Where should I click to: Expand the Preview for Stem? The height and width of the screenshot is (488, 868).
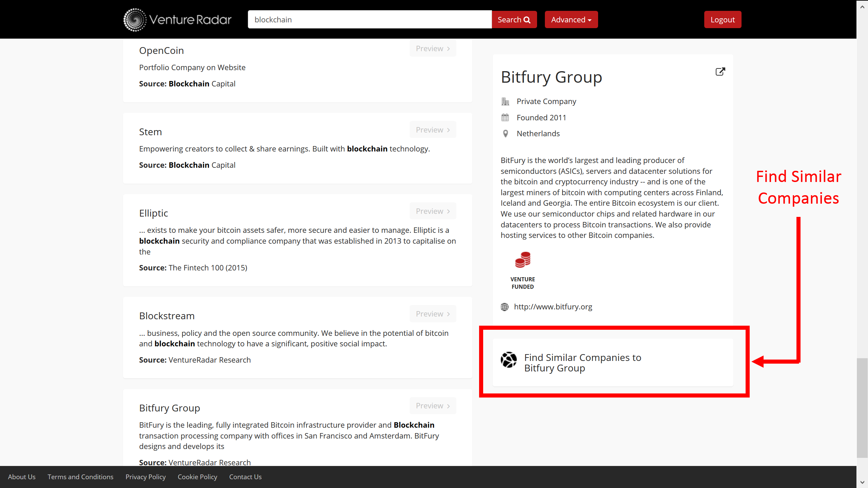[x=433, y=129]
